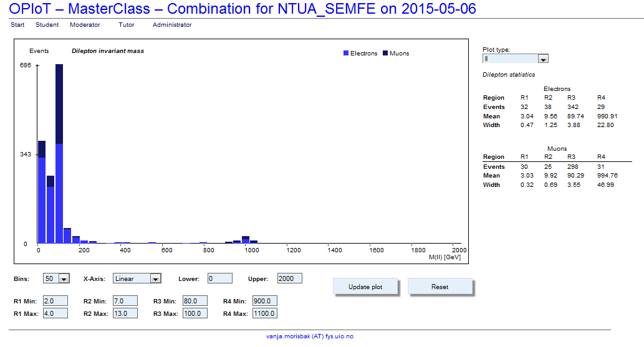
Task: Click the R4 Max input field
Action: point(265,313)
